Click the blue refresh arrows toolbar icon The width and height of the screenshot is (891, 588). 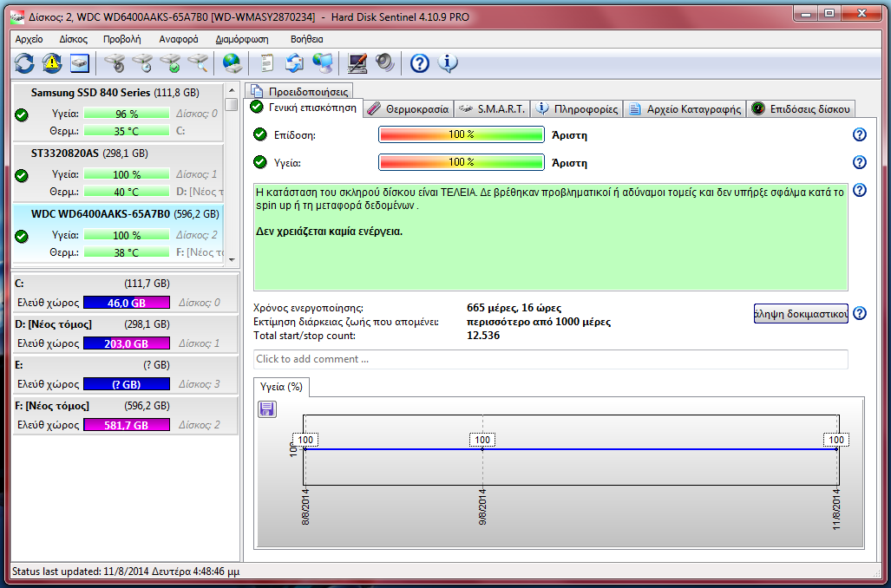point(24,63)
